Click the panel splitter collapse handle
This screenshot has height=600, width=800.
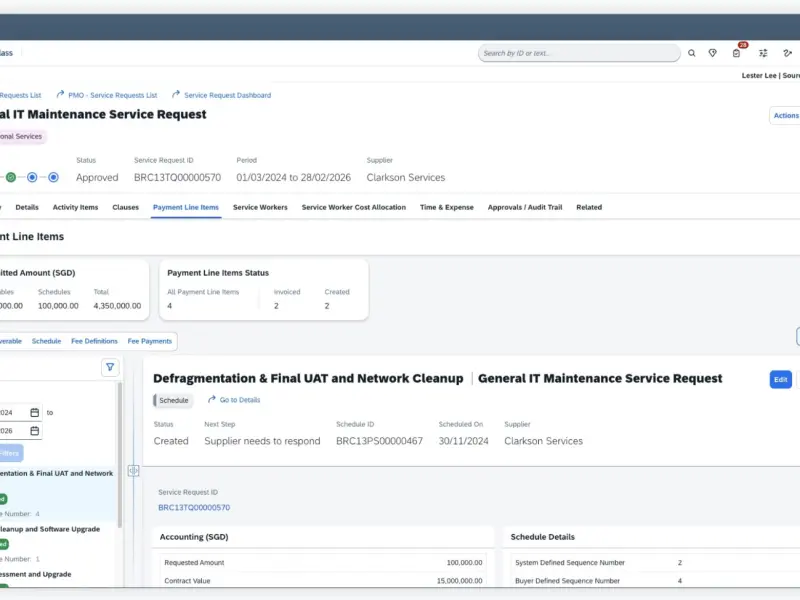tap(133, 470)
